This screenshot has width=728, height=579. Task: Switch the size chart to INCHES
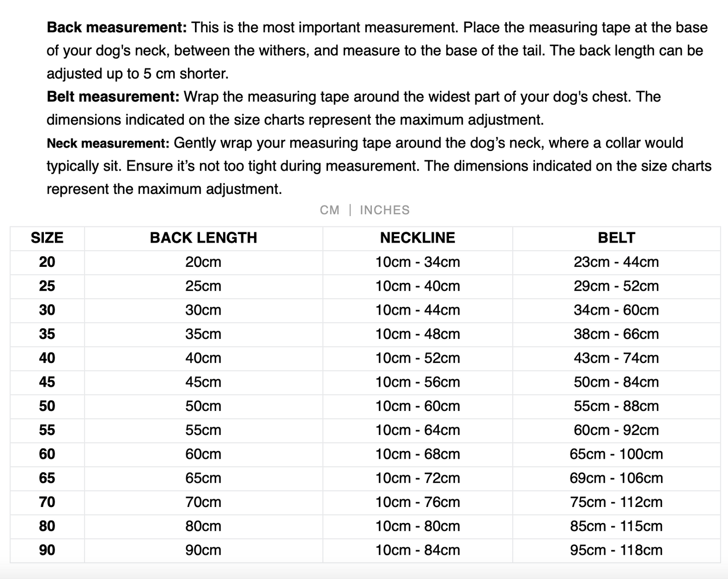[x=384, y=210]
